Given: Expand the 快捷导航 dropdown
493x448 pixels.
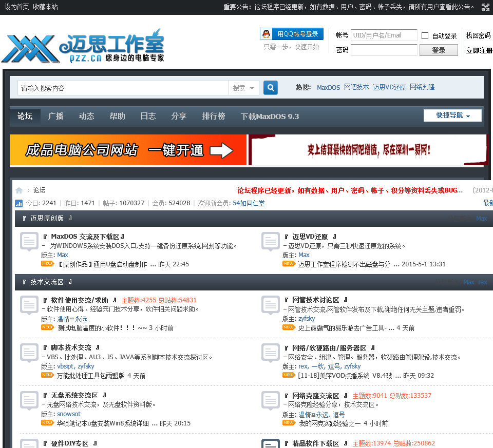Looking at the screenshot, I should [x=452, y=115].
